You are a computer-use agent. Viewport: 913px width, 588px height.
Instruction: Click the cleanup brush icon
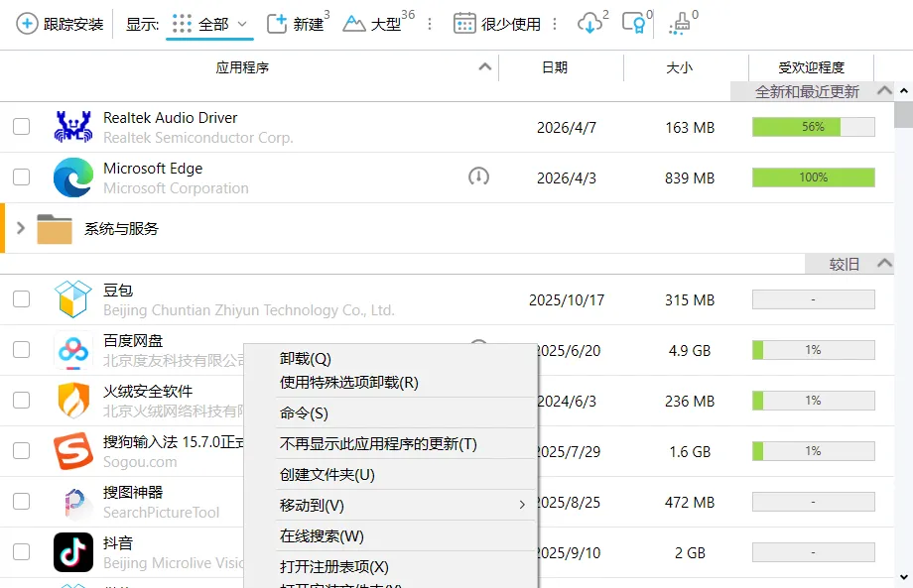coord(680,24)
